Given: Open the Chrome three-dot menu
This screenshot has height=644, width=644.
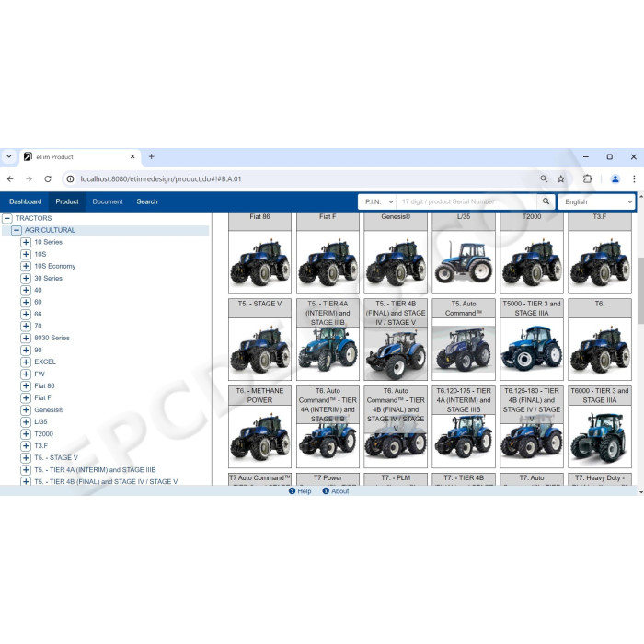Looking at the screenshot, I should pyautogui.click(x=634, y=178).
